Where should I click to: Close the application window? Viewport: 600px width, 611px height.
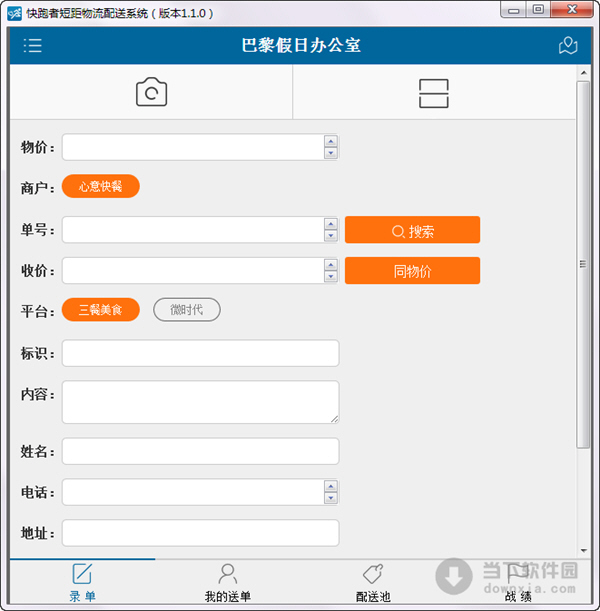(572, 10)
